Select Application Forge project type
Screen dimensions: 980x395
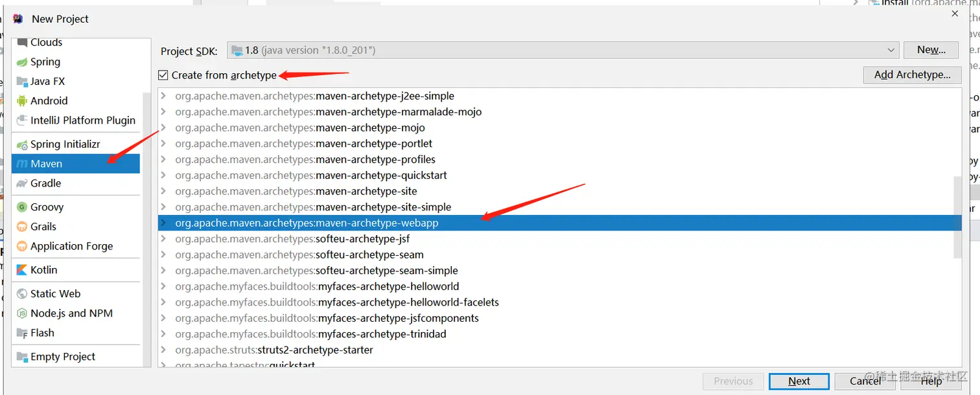(76, 246)
